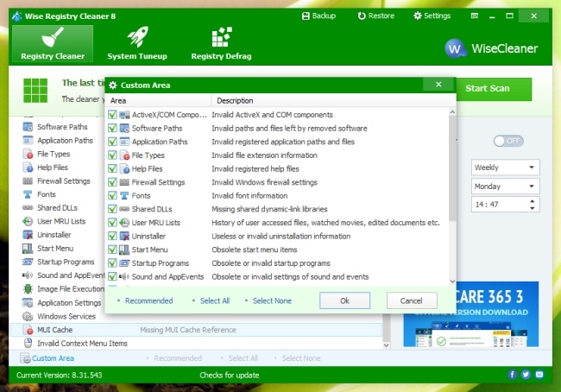The width and height of the screenshot is (561, 392).
Task: Click the WiseCleaner logo
Action: pos(491,48)
